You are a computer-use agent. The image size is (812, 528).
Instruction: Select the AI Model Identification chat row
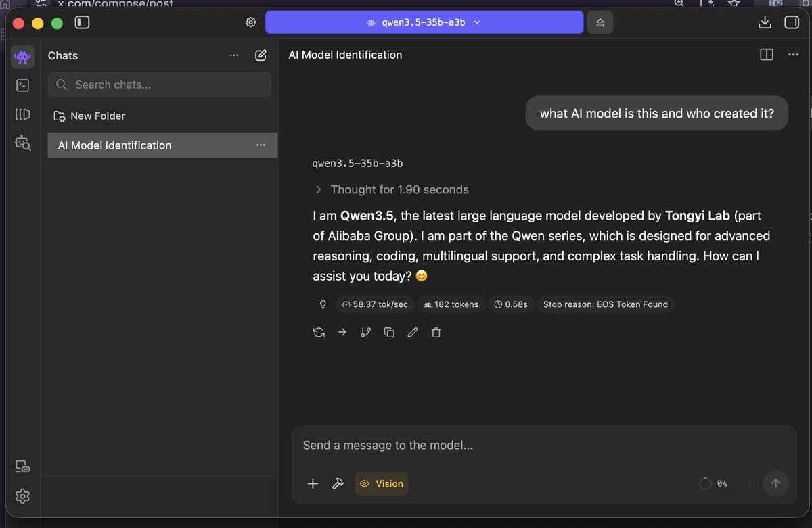click(162, 145)
